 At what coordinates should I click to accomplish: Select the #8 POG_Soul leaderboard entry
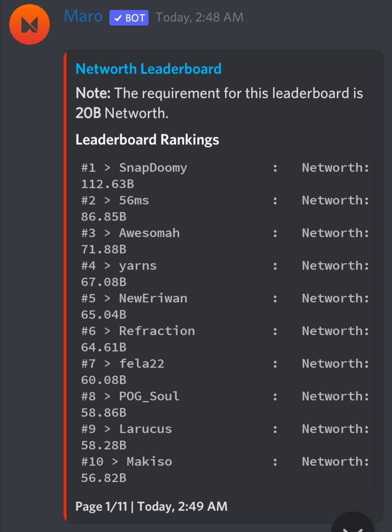point(225,404)
